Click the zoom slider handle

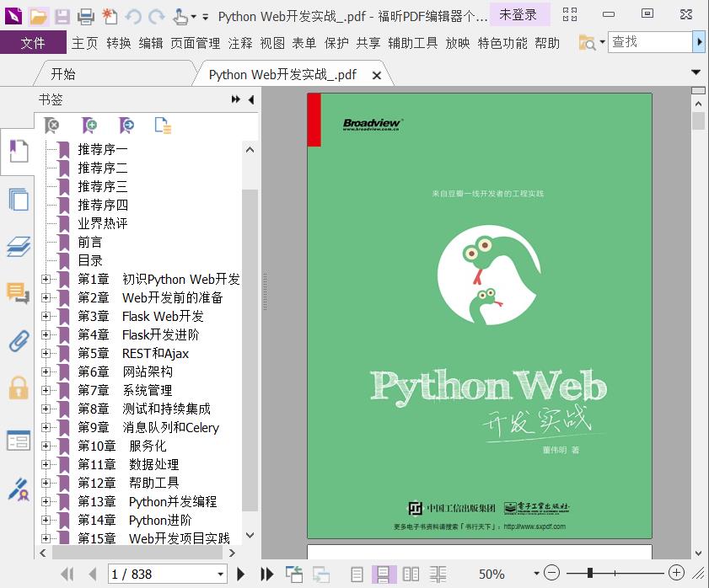point(589,573)
